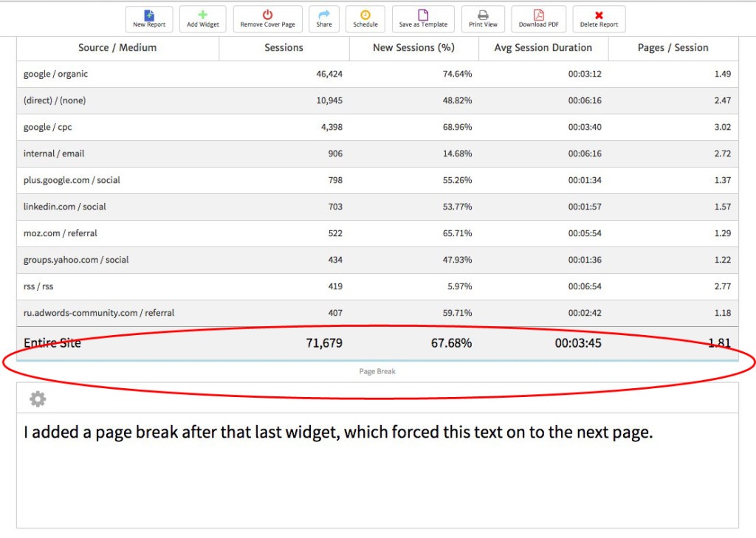Click Remove Cover Page

tap(267, 18)
